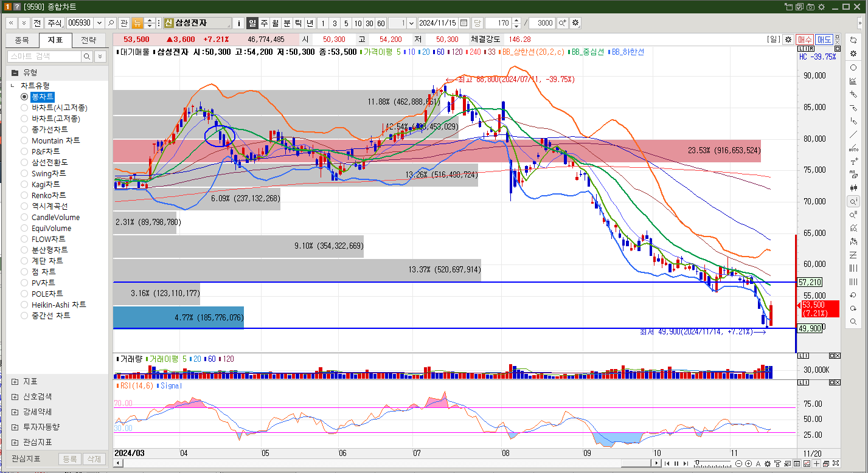868x473 pixels.
Task: Select Heikin-Ashi 차트 radio option
Action: click(x=24, y=305)
